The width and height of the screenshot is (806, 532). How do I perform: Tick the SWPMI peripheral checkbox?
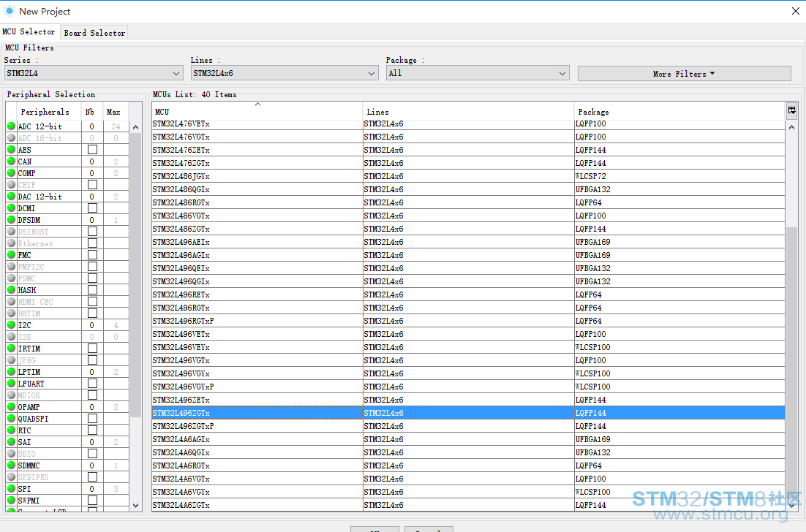click(x=93, y=500)
